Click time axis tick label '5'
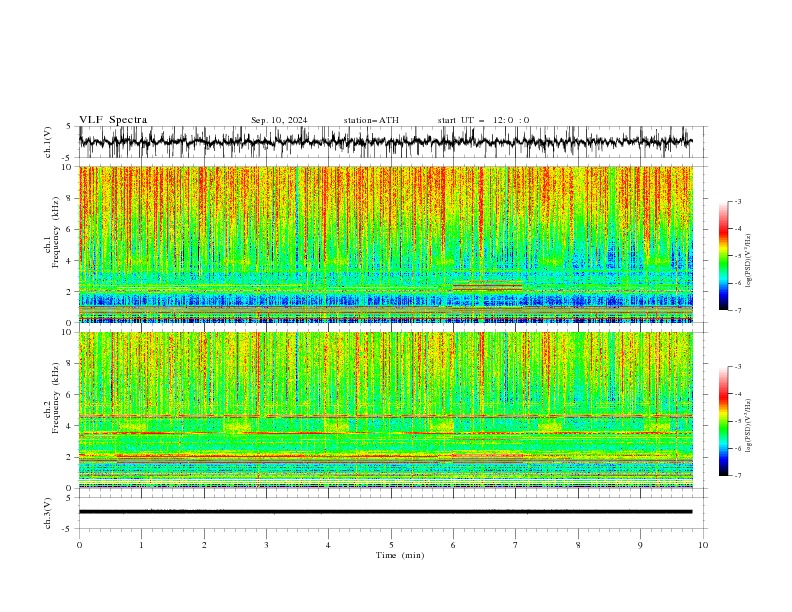 [x=391, y=545]
